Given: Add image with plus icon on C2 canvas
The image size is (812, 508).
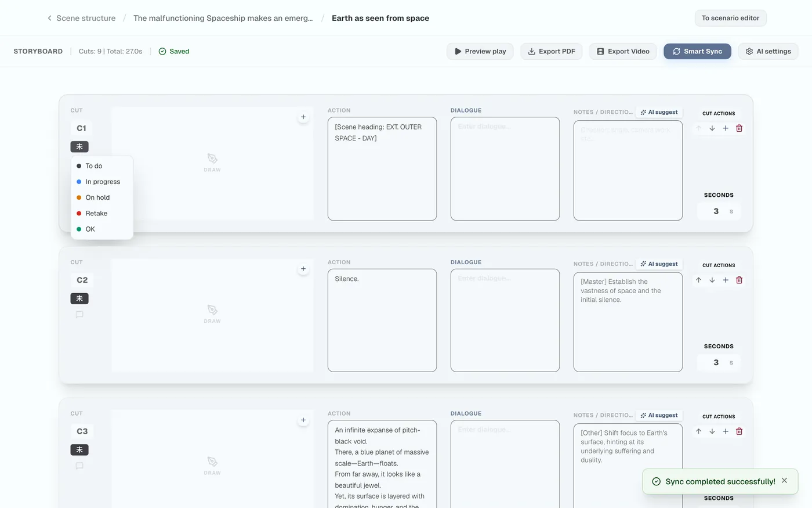Looking at the screenshot, I should 303,269.
